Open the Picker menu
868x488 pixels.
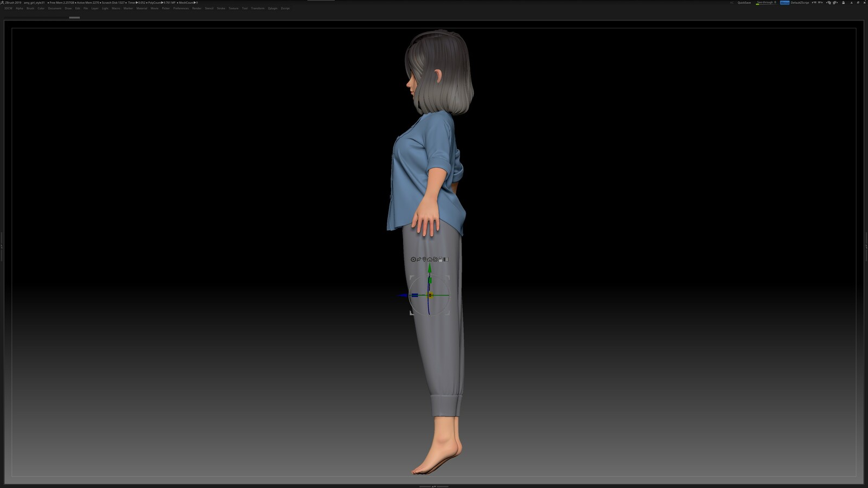166,8
